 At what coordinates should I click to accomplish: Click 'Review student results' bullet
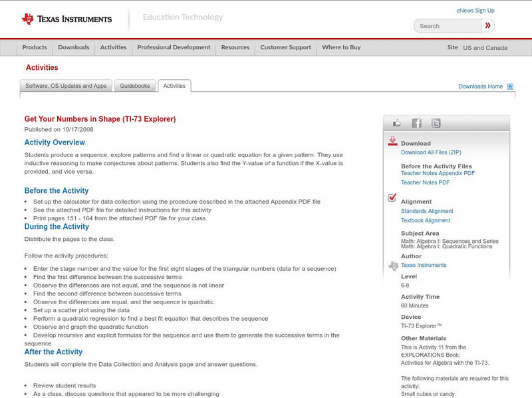pos(65,386)
